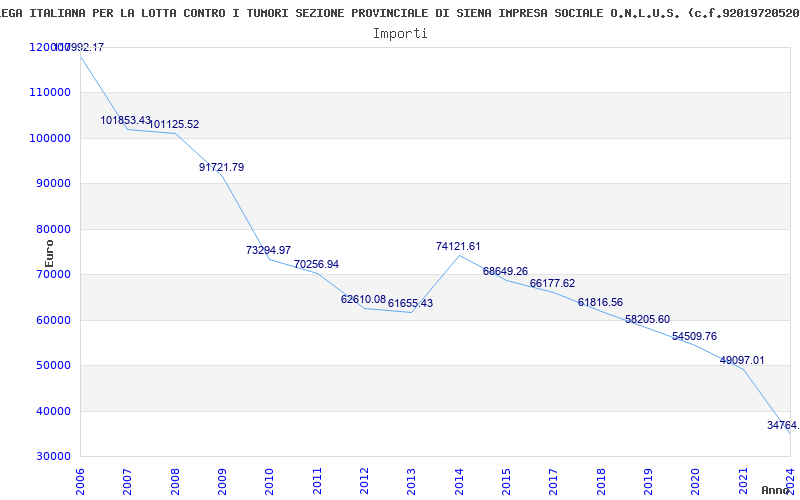Click the 73294.97 data label
Viewport: 800px width, 500px height.
tap(268, 250)
